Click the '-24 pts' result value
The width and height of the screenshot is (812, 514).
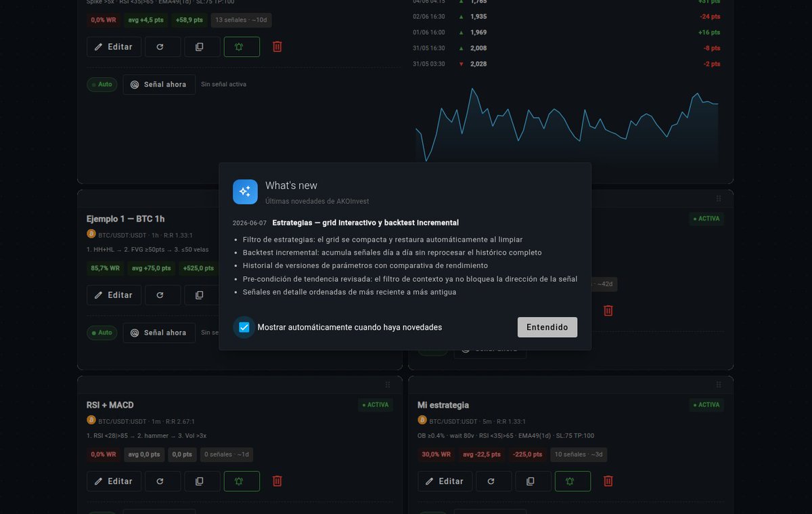710,16
